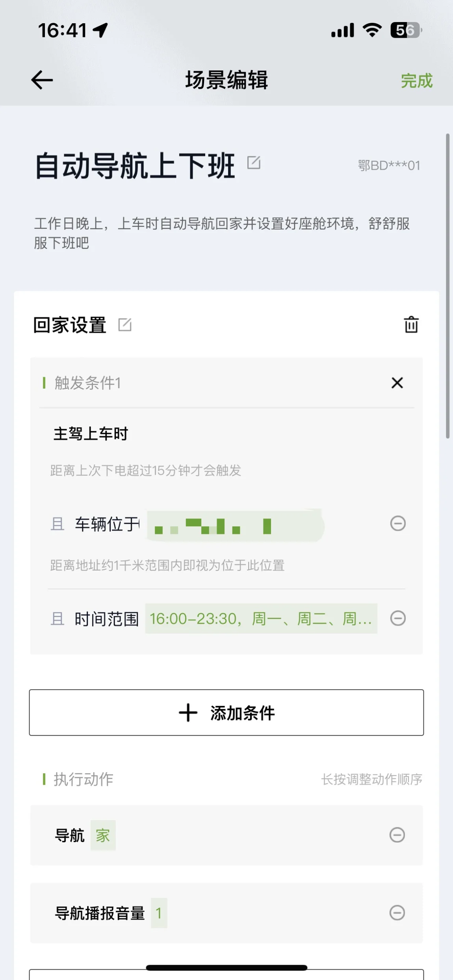Delete the 回家设置 group via trash icon
This screenshot has height=980, width=453.
point(411,325)
